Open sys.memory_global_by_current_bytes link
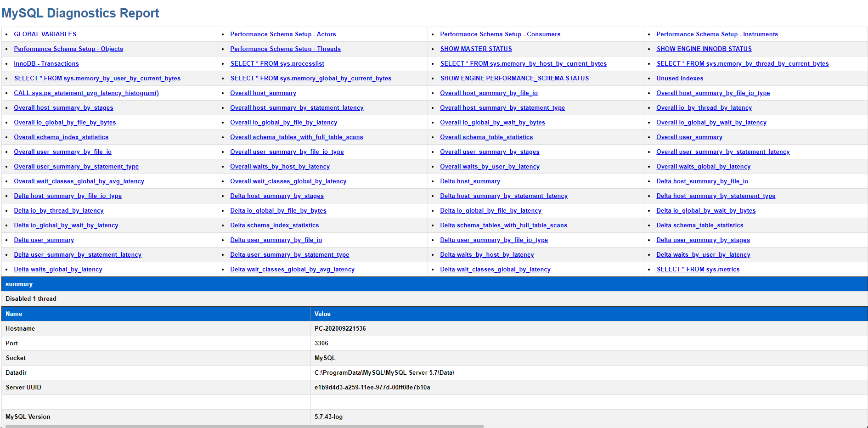Viewport: 868px width, 428px height. [x=311, y=79]
